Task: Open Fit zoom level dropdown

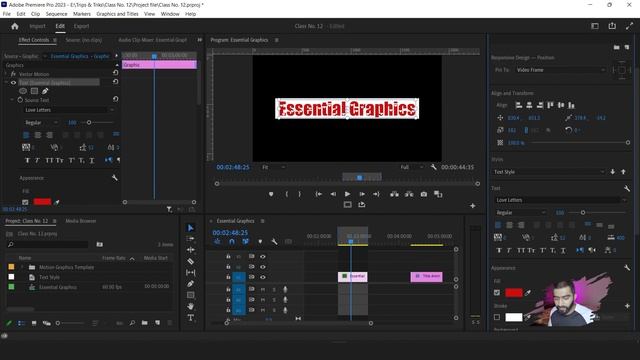Action: coord(273,167)
